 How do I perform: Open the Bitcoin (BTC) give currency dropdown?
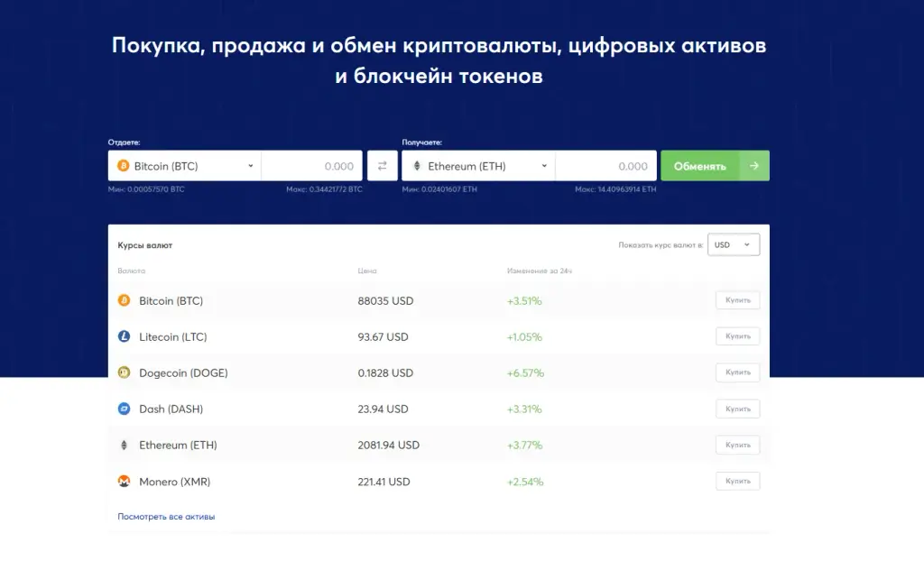coord(184,166)
